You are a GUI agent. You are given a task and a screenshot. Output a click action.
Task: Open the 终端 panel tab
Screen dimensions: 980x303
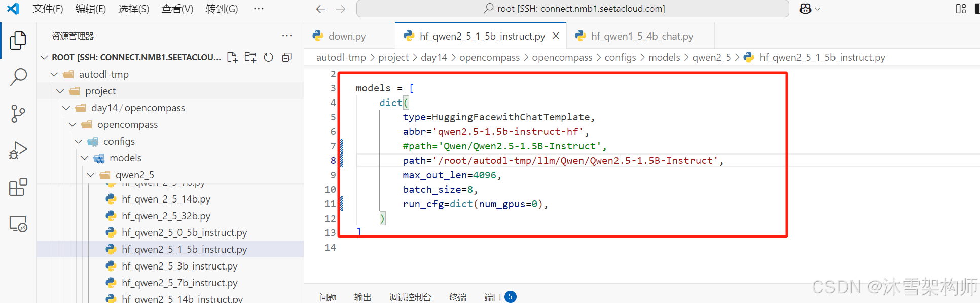tap(458, 297)
